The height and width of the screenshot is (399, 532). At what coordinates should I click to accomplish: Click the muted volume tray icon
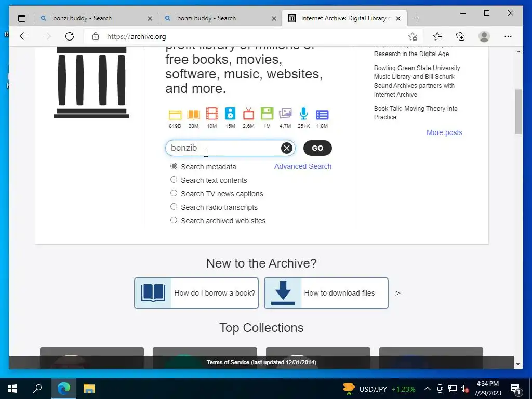point(465,389)
